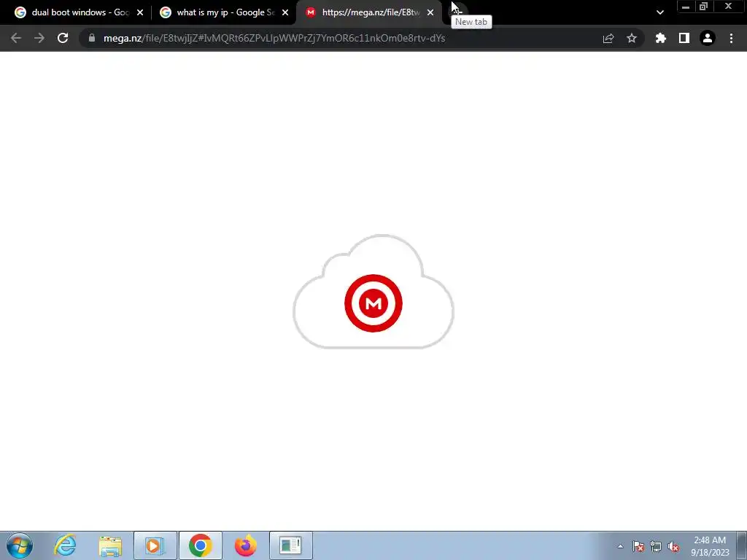Show hidden system tray icons
The height and width of the screenshot is (560, 747).
(620, 546)
